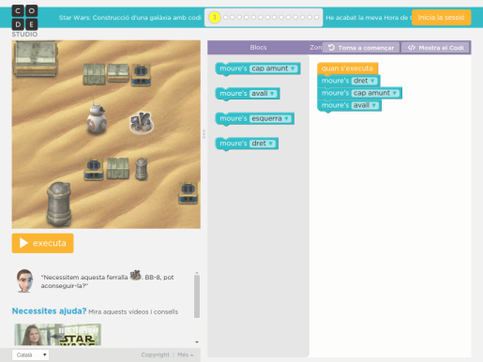483x362 pixels.
Task: Select the 'quan s'executa' start block
Action: (x=347, y=68)
